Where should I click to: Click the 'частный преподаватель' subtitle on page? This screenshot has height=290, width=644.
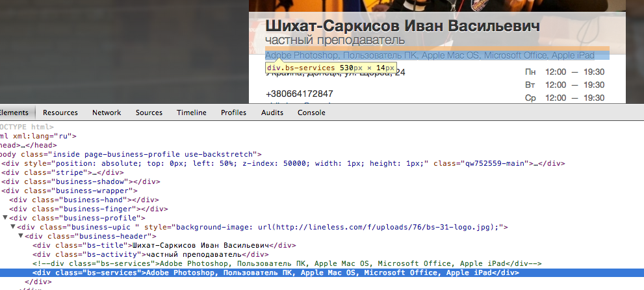[x=335, y=40]
